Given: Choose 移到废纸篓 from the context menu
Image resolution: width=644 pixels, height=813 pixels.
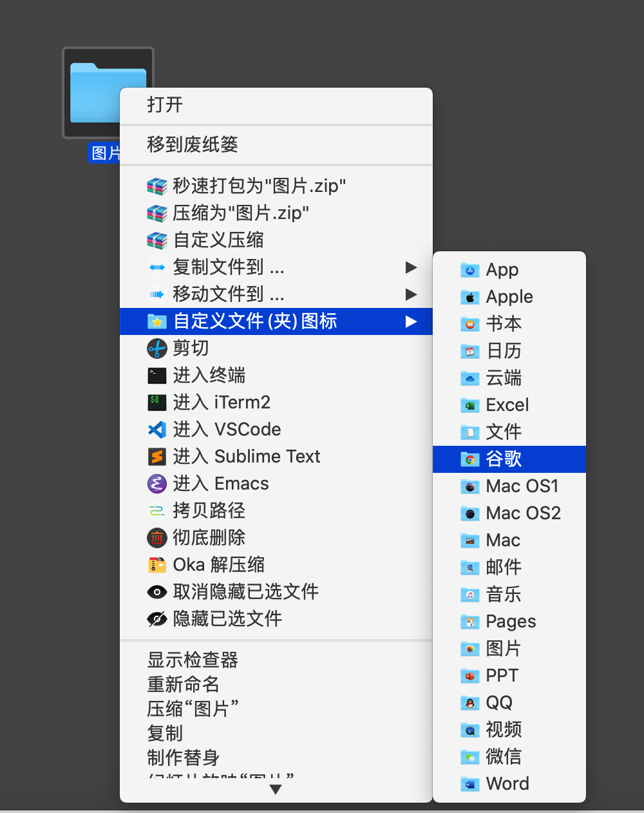Looking at the screenshot, I should pyautogui.click(x=276, y=144).
